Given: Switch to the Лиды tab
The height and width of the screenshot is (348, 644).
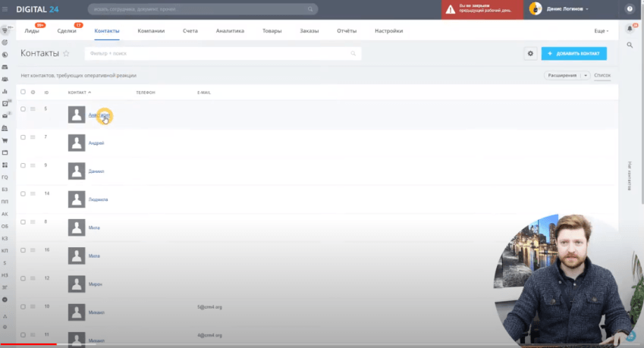Looking at the screenshot, I should (x=32, y=31).
